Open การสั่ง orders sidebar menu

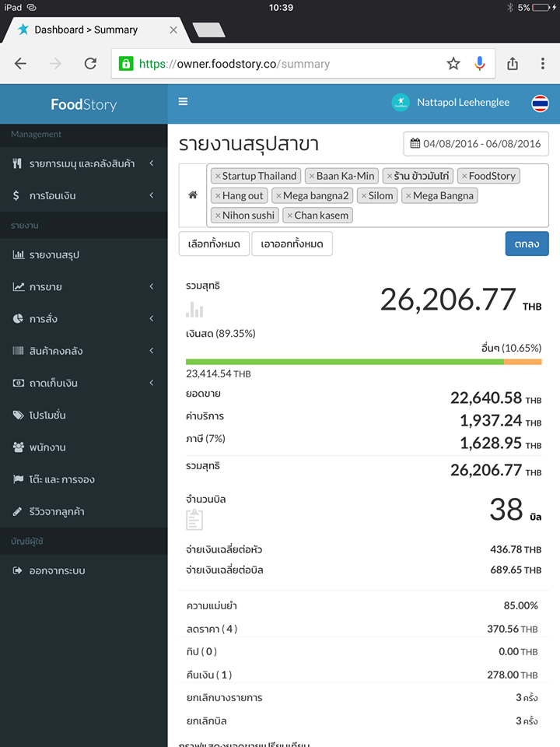click(x=83, y=319)
